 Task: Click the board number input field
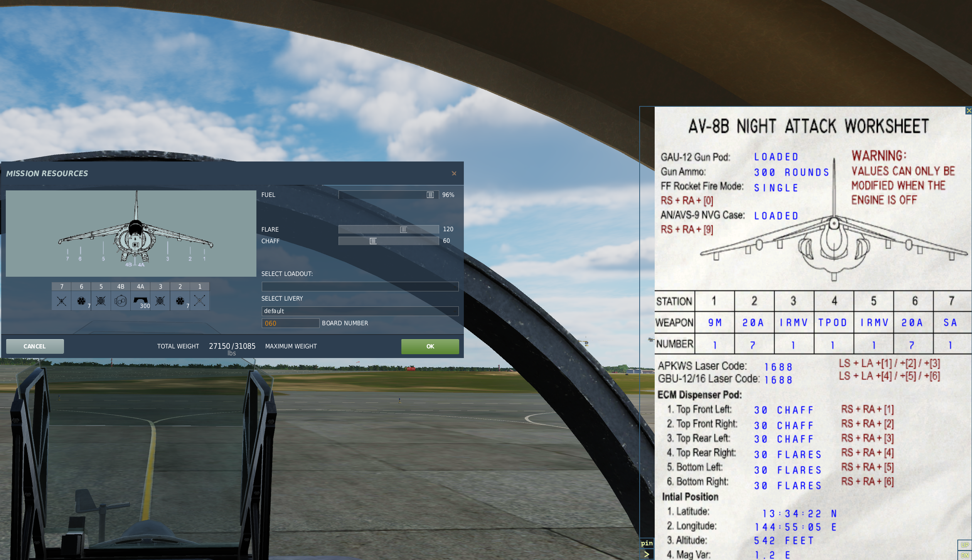click(290, 323)
